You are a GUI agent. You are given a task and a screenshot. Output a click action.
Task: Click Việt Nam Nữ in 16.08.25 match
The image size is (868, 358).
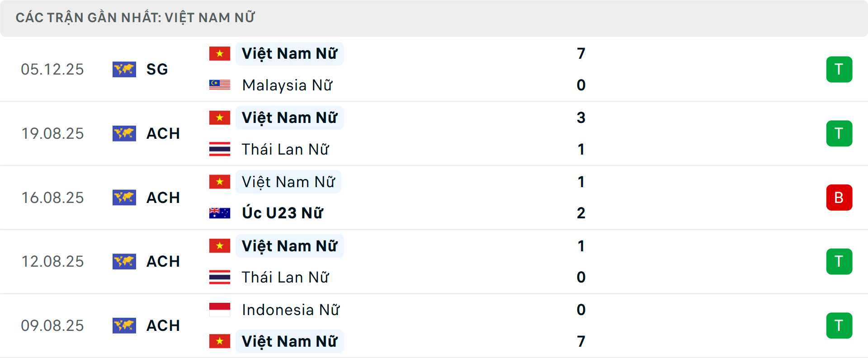pyautogui.click(x=288, y=182)
